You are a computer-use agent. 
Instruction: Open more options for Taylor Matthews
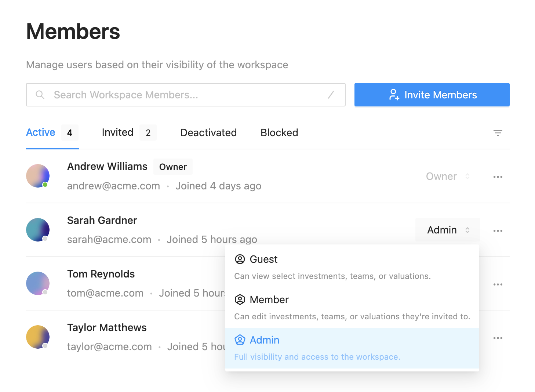click(x=498, y=338)
